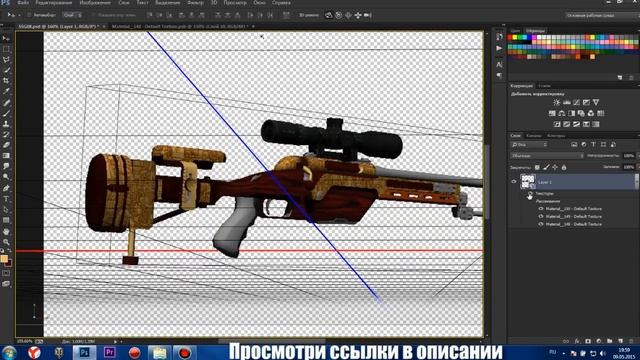Select Layer 1 thumbnail
The height and width of the screenshot is (360, 640).
click(x=528, y=182)
